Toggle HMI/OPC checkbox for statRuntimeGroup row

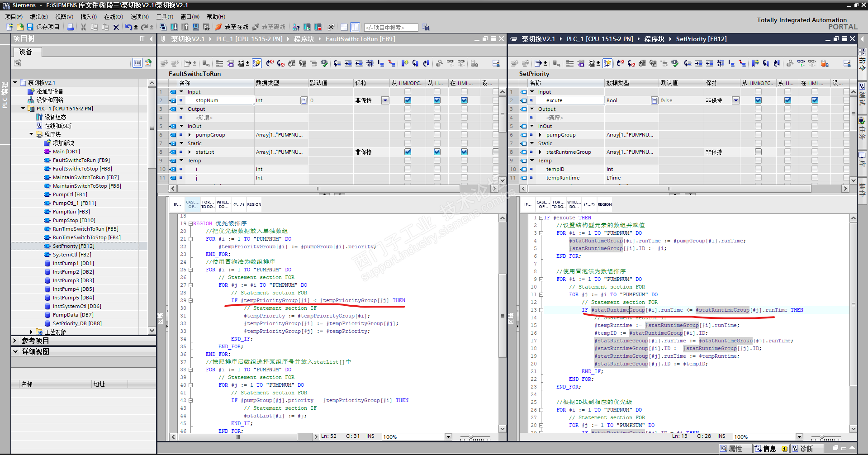(x=758, y=152)
